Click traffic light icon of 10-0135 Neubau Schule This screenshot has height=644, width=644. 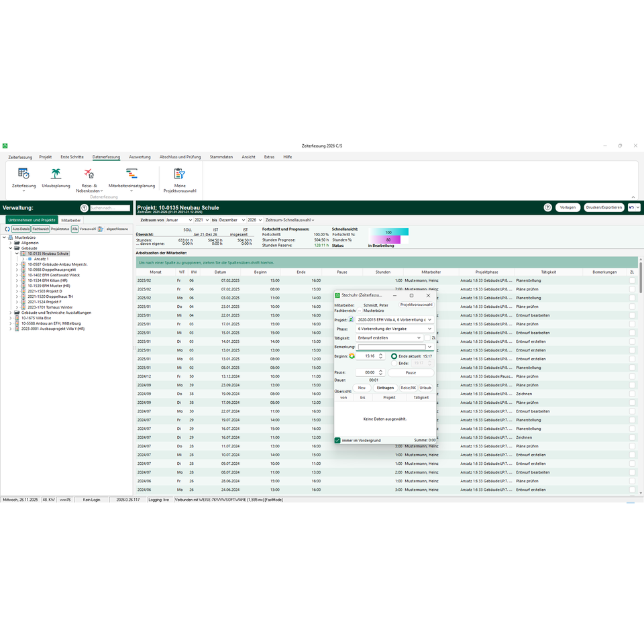[x=23, y=254]
